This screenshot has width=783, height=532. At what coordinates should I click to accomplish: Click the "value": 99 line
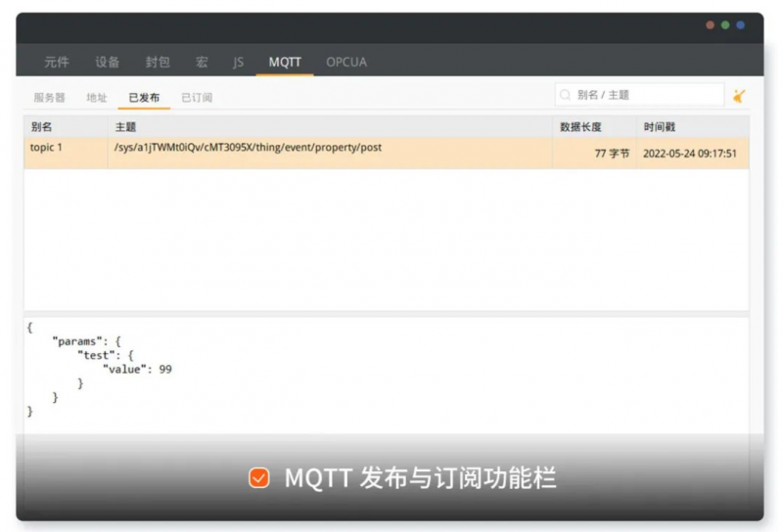pyautogui.click(x=137, y=370)
